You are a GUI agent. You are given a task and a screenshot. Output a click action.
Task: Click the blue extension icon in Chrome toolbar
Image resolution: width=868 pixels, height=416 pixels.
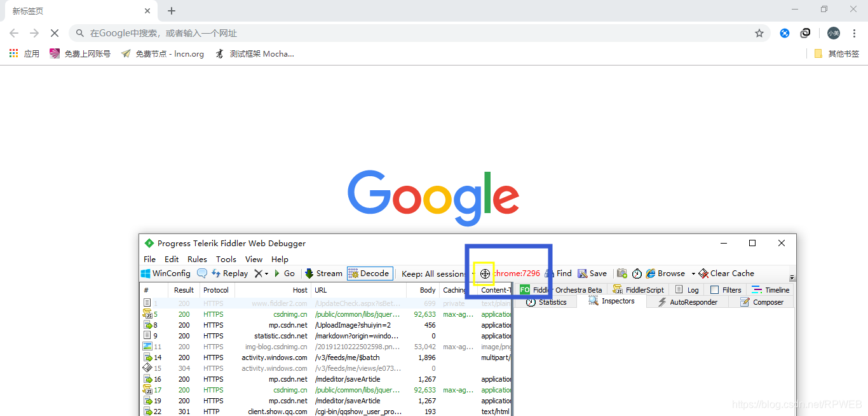(785, 33)
